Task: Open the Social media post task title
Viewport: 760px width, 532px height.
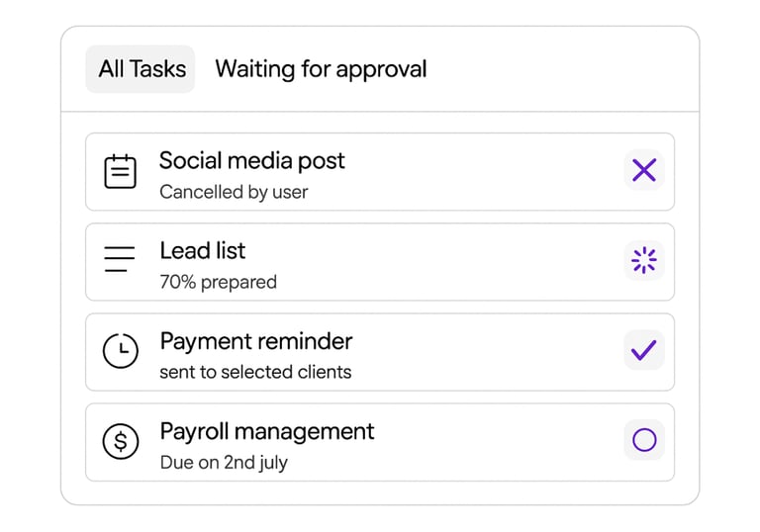Action: (252, 161)
